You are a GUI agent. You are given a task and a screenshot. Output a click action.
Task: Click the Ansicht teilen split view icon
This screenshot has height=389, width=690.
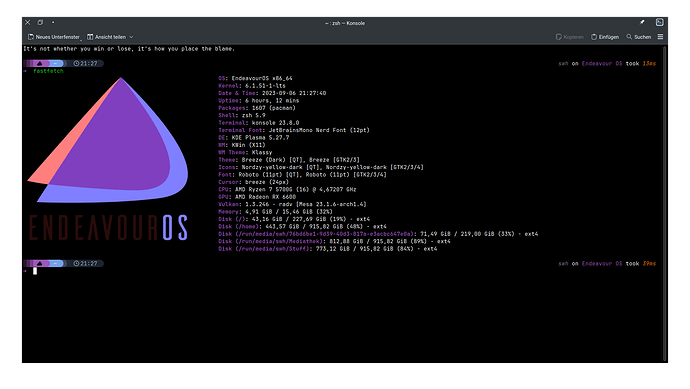click(x=90, y=37)
